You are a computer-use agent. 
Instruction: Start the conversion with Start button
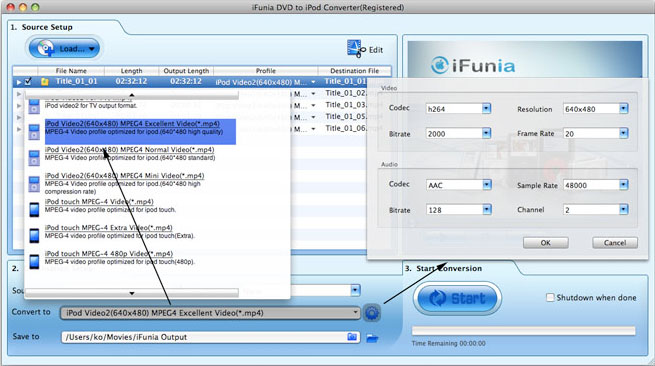click(457, 298)
